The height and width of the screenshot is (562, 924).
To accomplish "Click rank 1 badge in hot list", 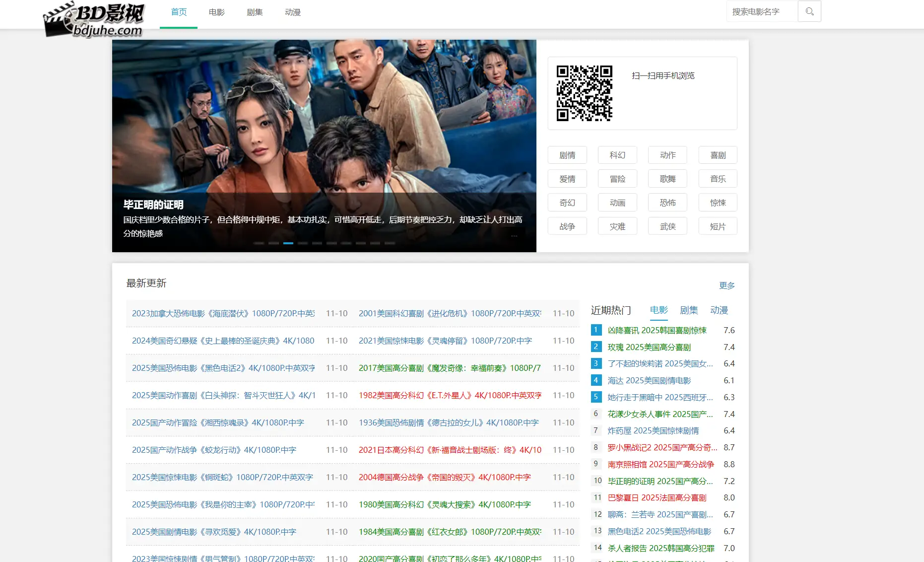I will (596, 330).
